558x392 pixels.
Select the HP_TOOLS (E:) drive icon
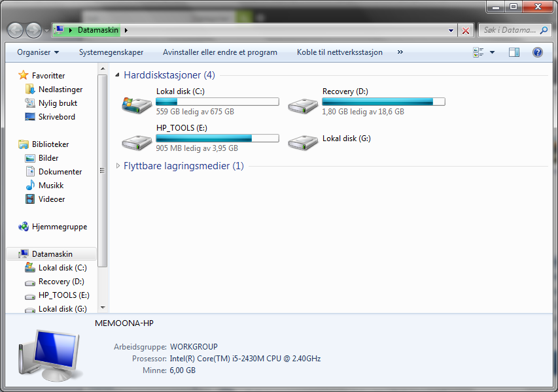137,142
